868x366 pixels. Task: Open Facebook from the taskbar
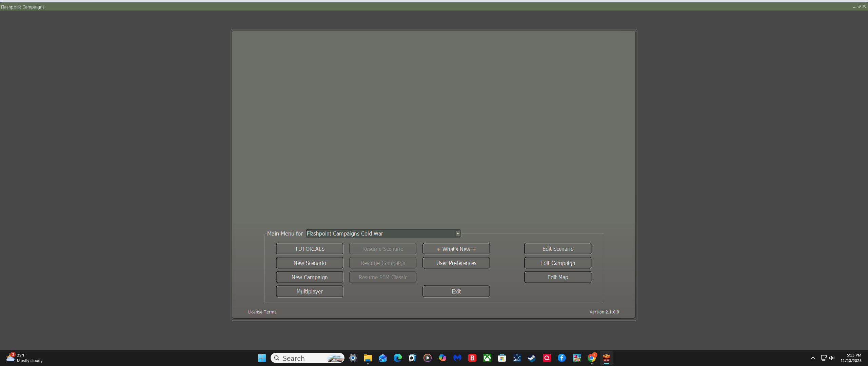(561, 358)
